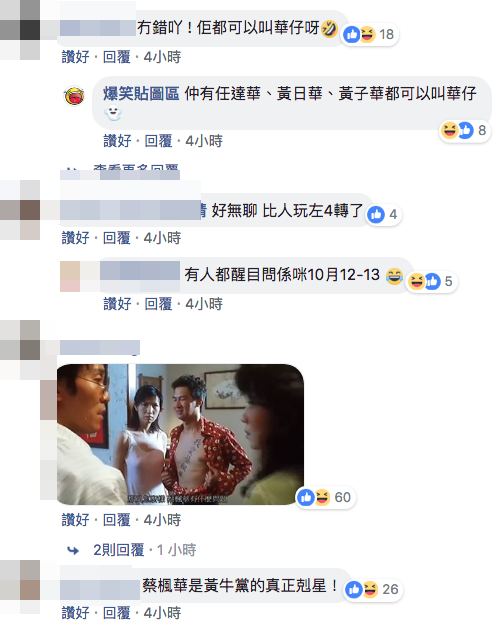This screenshot has width=498, height=627.
Task: Like the 10月12-13 comment
Action: 117,304
